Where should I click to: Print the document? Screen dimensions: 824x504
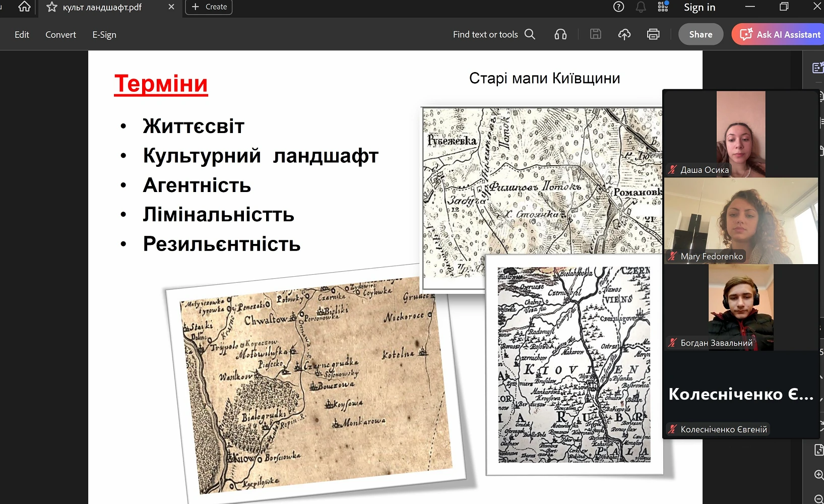[653, 34]
